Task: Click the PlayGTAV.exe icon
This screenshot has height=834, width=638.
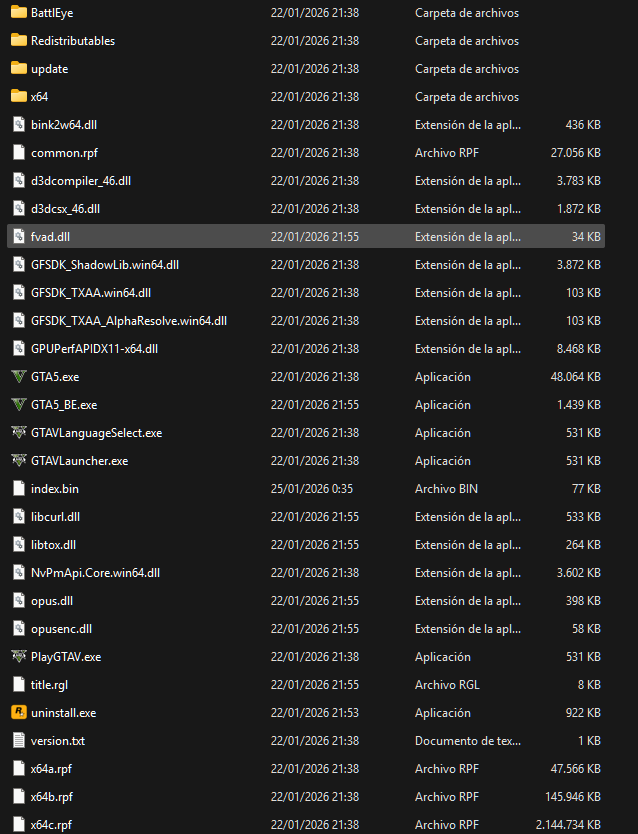Action: point(18,657)
